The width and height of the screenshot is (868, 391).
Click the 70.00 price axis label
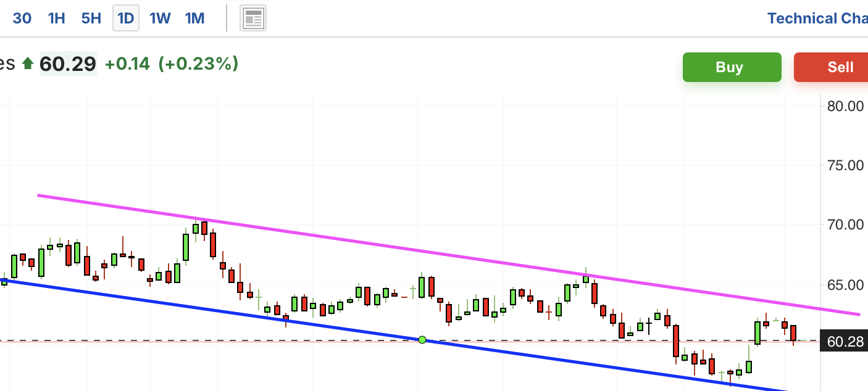[845, 224]
